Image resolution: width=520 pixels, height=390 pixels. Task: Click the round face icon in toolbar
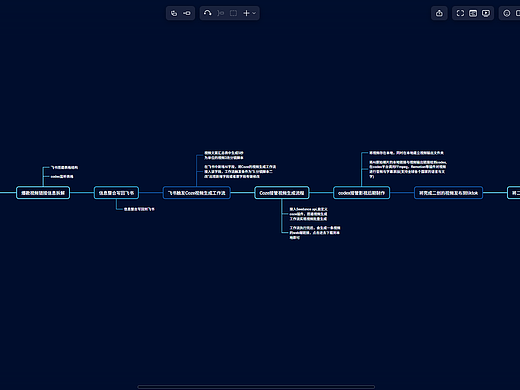point(507,13)
